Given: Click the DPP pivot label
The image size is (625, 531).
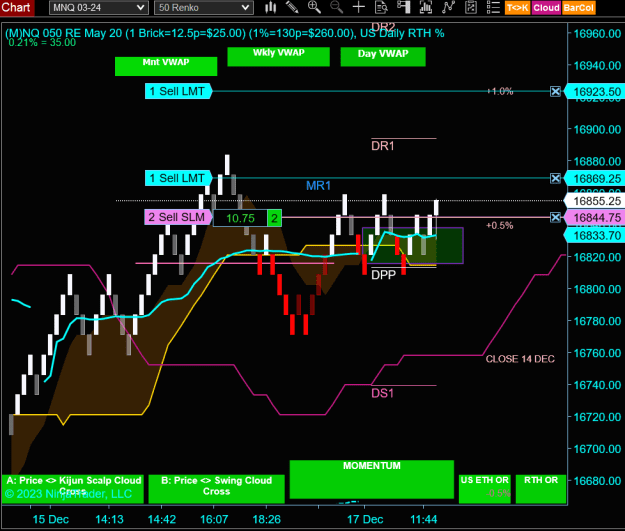Looking at the screenshot, I should 383,275.
